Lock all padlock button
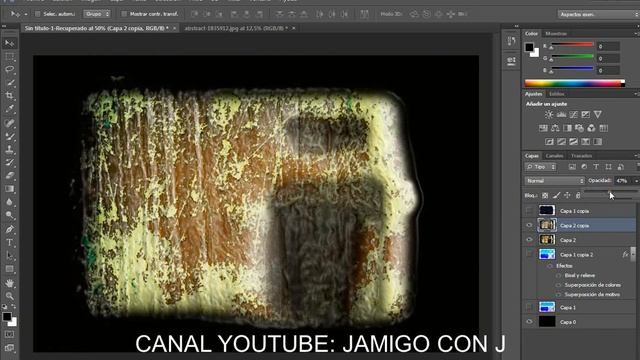Image resolution: width=640 pixels, height=360 pixels. (578, 196)
